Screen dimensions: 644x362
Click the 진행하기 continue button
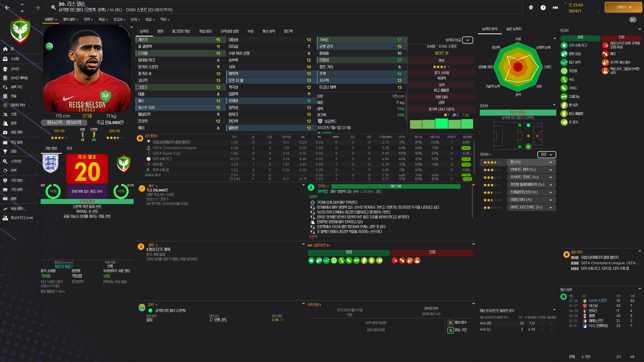[624, 7]
